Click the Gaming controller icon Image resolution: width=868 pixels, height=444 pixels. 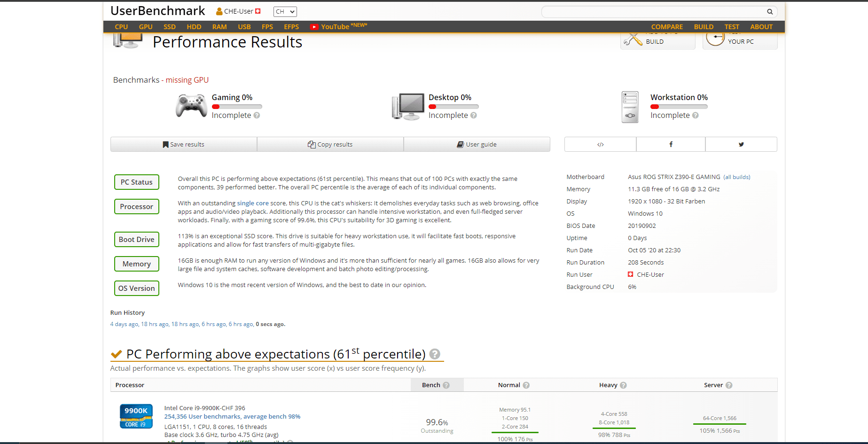[x=191, y=105]
